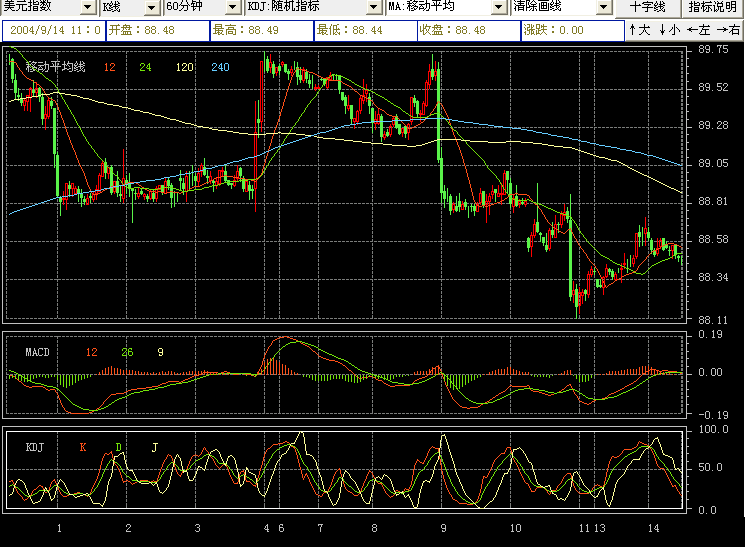
Task: Click the KDJ label in bottom panel
Action: [x=35, y=447]
